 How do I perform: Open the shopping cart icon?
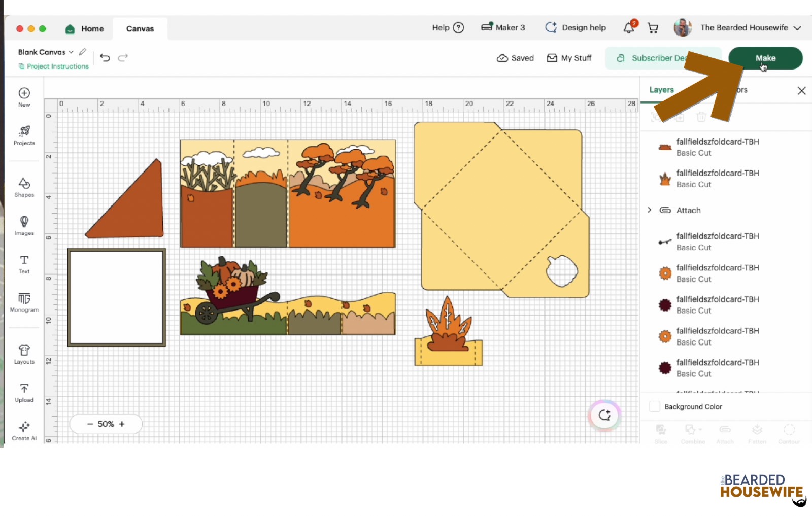click(x=653, y=28)
